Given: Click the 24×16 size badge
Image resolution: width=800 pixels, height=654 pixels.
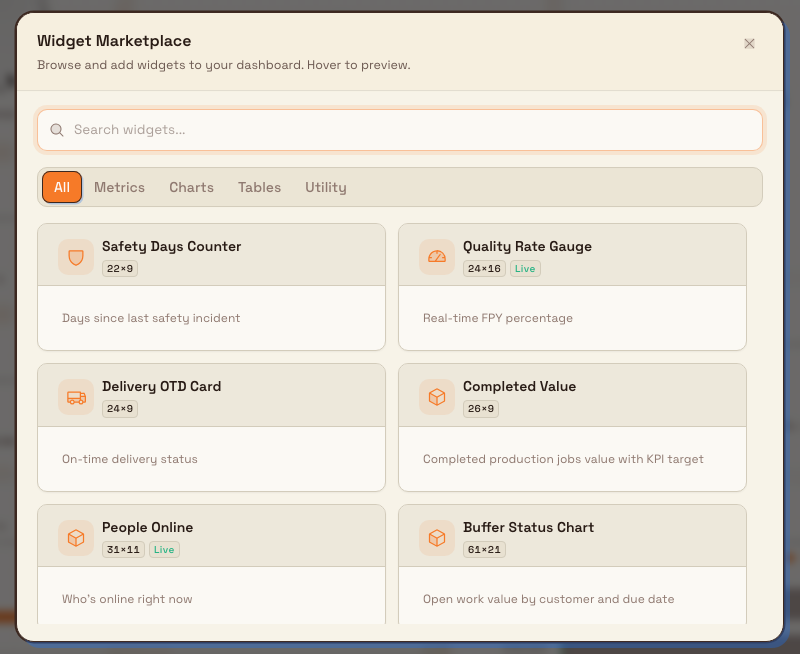Looking at the screenshot, I should click(x=484, y=269).
